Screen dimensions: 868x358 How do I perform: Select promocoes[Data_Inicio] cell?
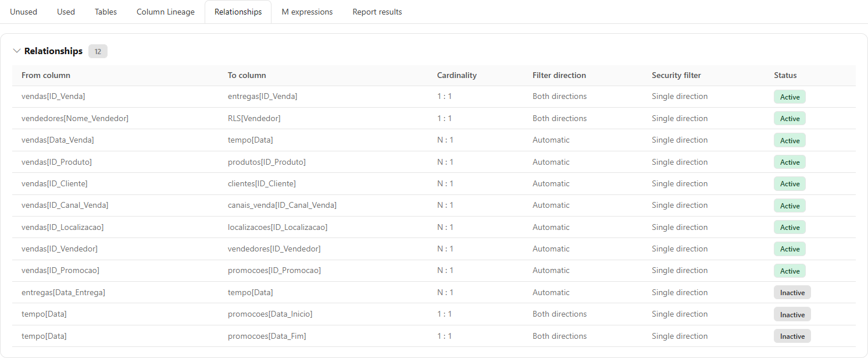pyautogui.click(x=270, y=314)
